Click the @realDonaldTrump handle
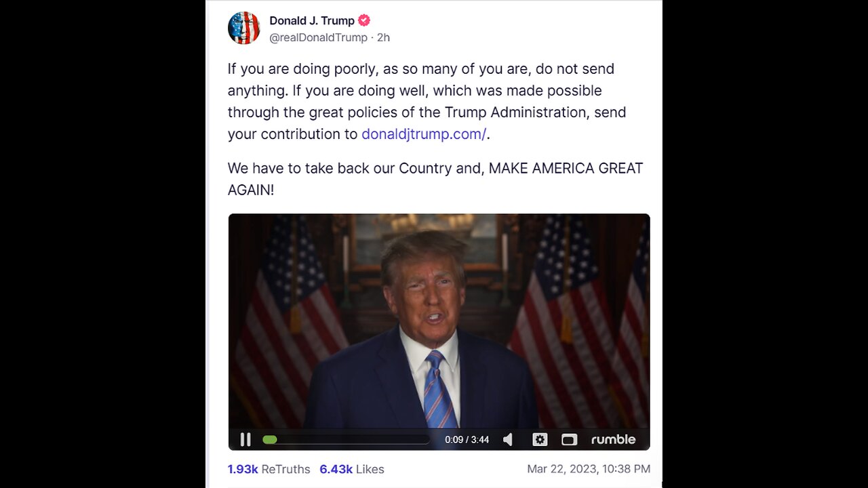The width and height of the screenshot is (868, 488). tap(319, 38)
